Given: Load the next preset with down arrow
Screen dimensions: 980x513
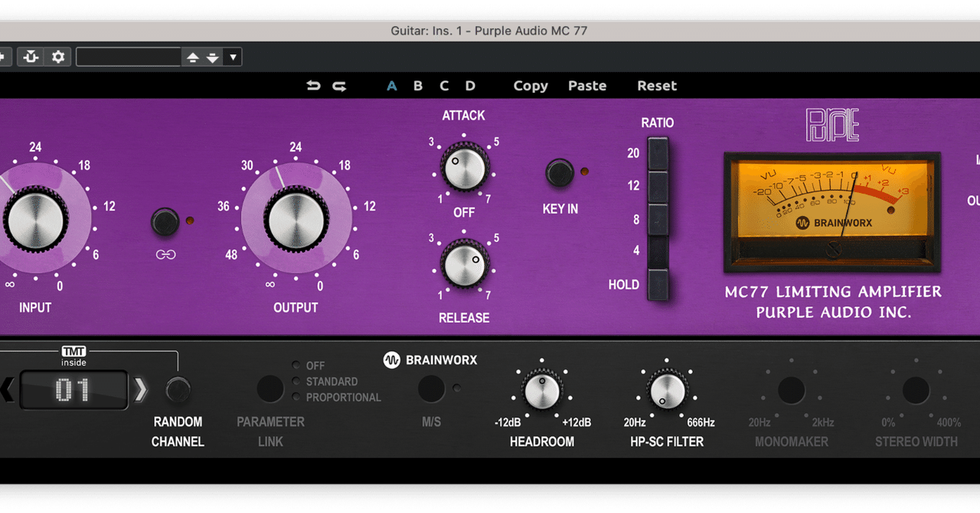Looking at the screenshot, I should coord(212,57).
